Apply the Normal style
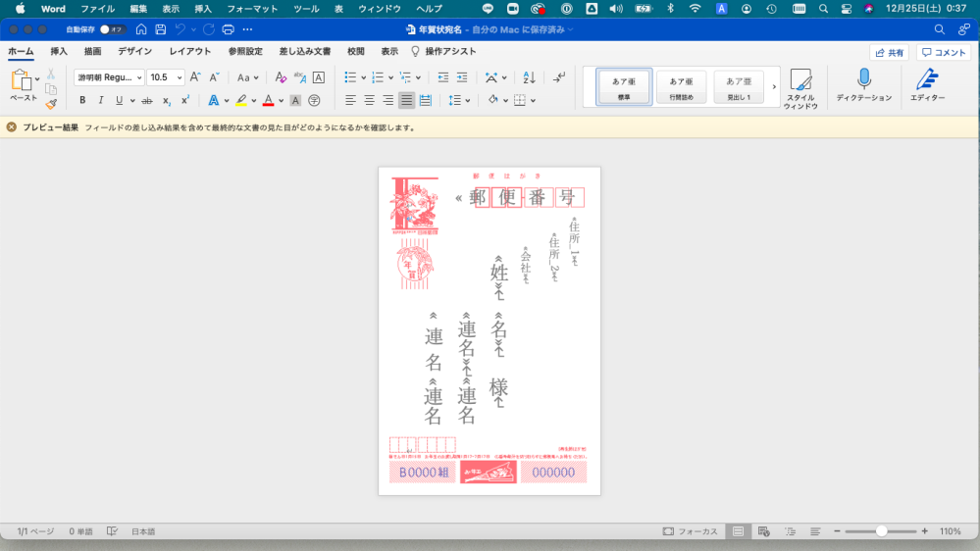Image resolution: width=980 pixels, height=551 pixels. (x=624, y=87)
